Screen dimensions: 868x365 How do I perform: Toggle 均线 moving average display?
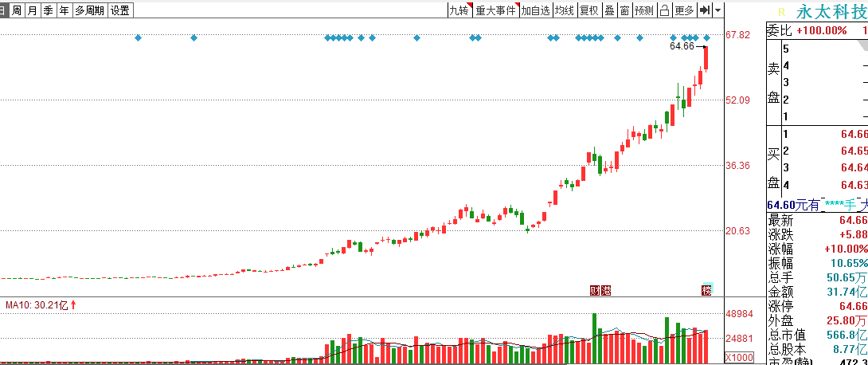[x=564, y=10]
